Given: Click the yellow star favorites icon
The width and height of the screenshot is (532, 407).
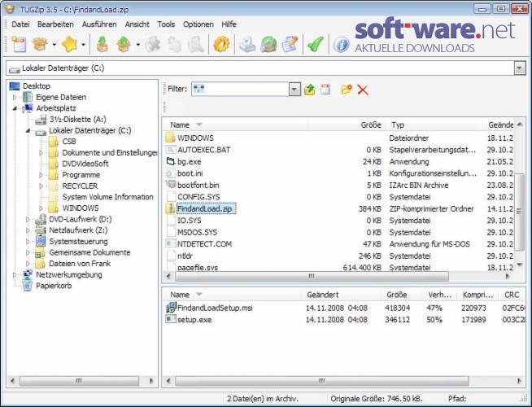Looking at the screenshot, I should click(69, 44).
